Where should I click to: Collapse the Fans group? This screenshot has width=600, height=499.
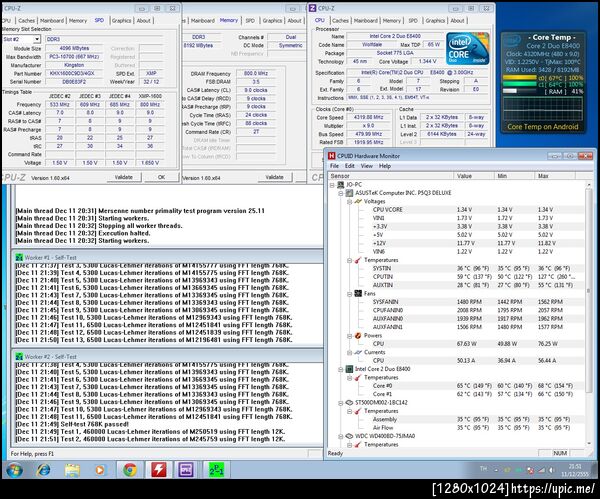coord(349,294)
